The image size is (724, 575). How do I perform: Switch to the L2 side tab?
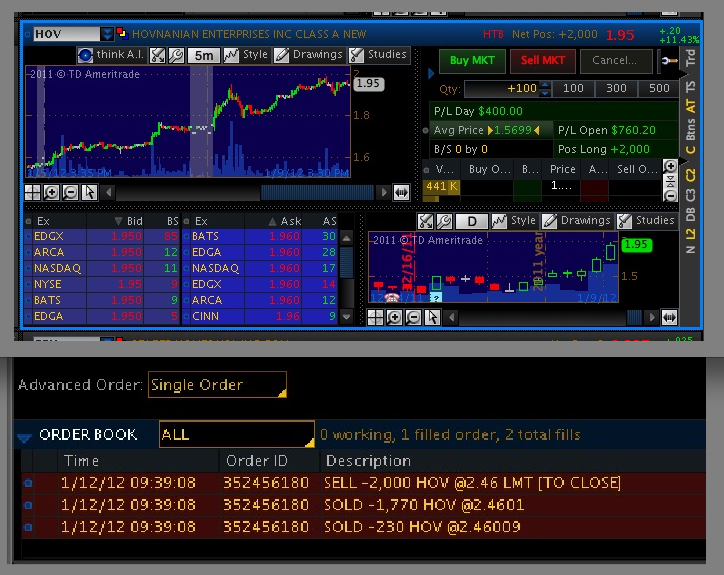click(690, 234)
